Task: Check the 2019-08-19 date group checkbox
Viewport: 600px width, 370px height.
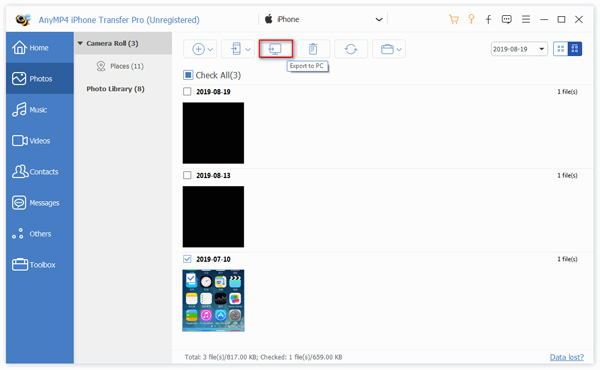Action: (187, 91)
